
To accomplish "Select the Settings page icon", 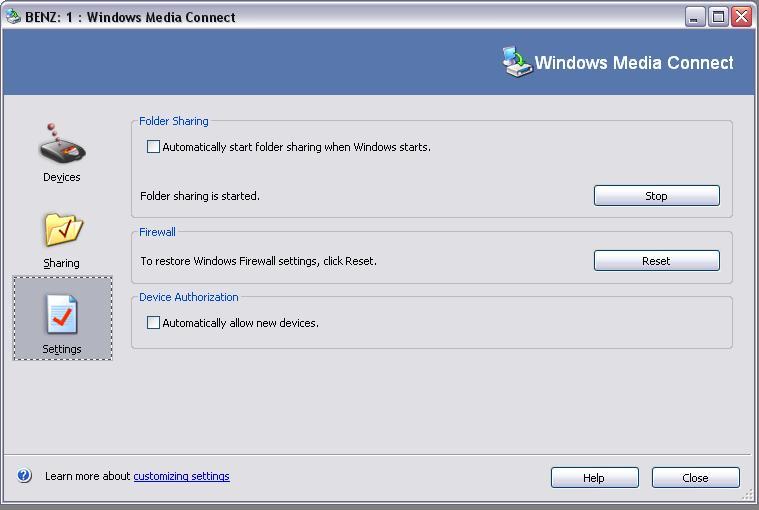I will 62,315.
